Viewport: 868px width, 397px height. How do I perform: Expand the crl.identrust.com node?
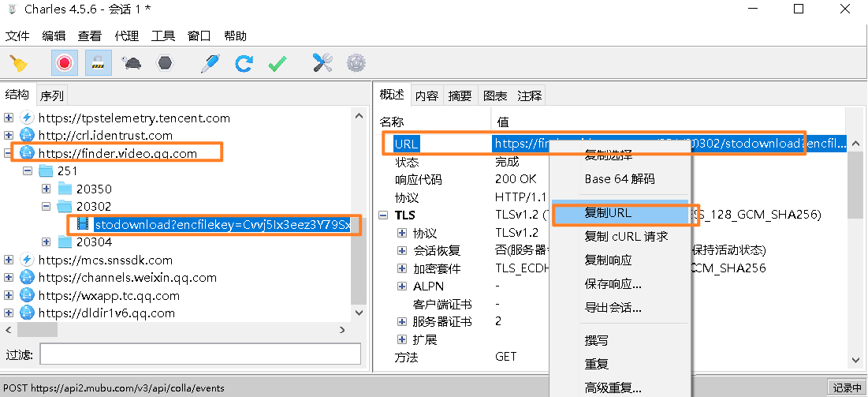point(9,135)
